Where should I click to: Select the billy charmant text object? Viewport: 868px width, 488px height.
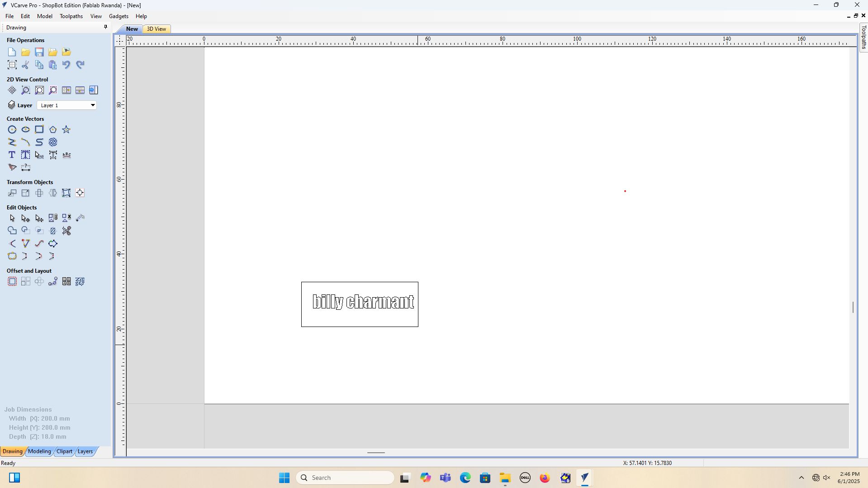click(363, 302)
